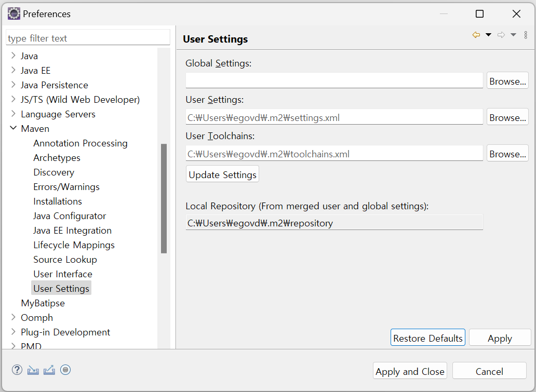
Task: Click the import preferences icon
Action: click(x=33, y=370)
